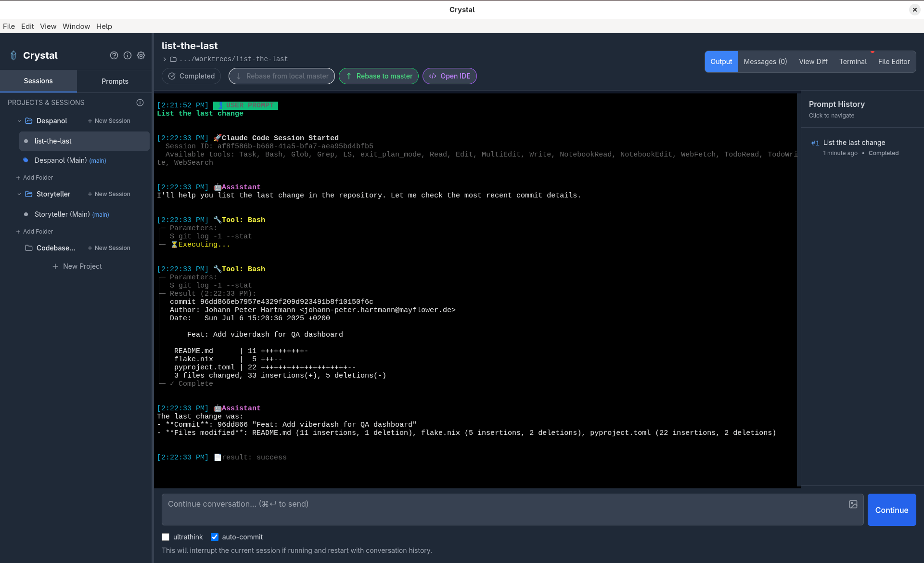Collapse the Storyteller project chevron
924x563 pixels.
tap(19, 194)
